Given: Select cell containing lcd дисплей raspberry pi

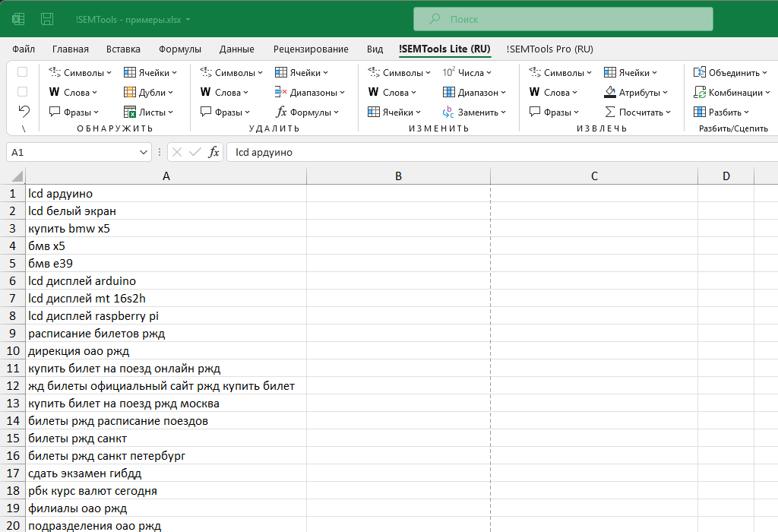Looking at the screenshot, I should click(166, 316).
